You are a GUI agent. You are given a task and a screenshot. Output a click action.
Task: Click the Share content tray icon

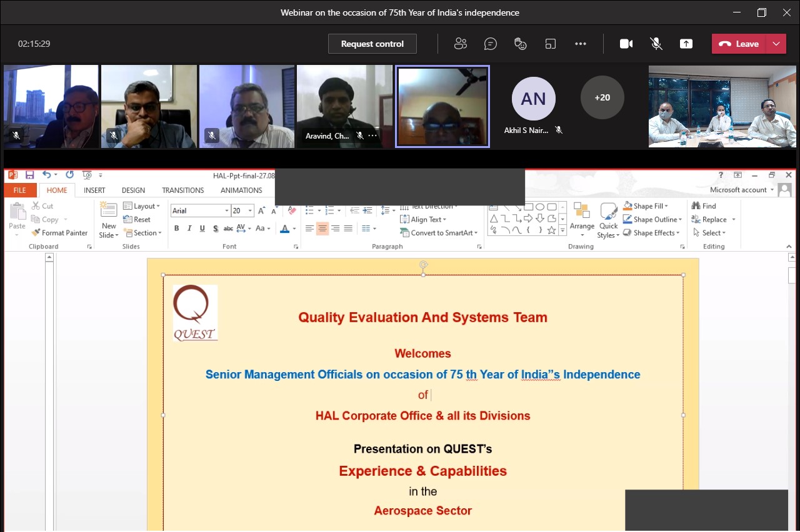coord(686,44)
